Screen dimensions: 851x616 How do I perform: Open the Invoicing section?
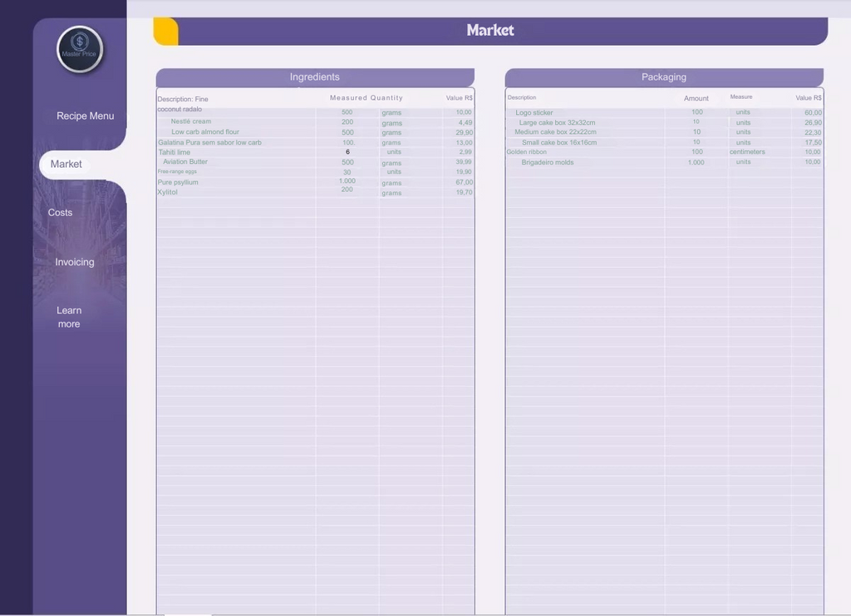click(x=75, y=262)
